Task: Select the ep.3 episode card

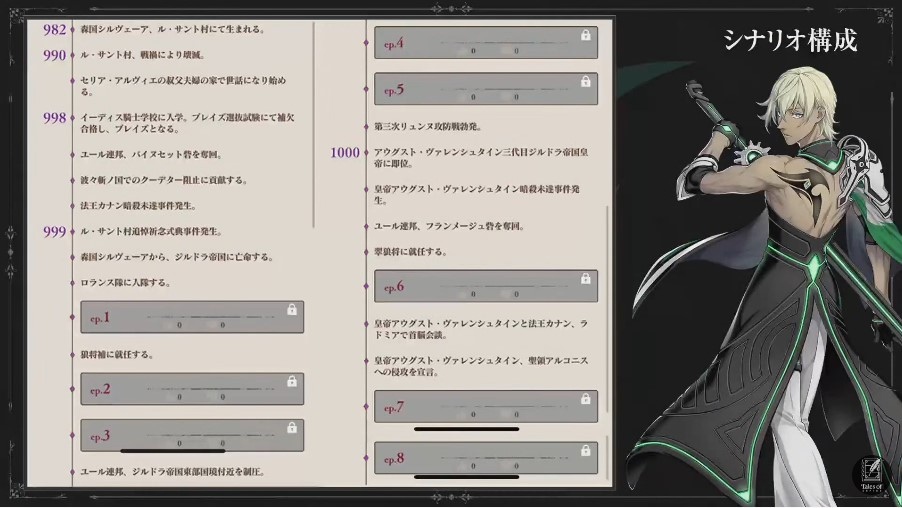Action: point(192,436)
